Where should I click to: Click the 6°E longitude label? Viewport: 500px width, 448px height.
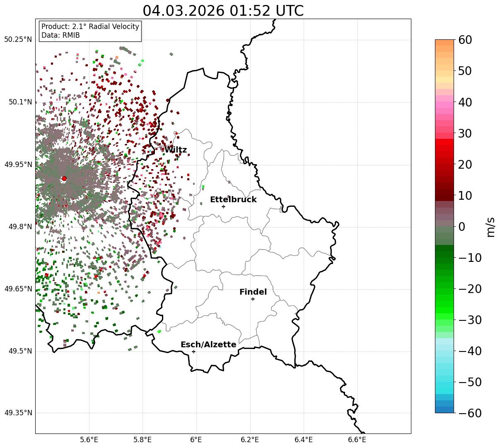(x=196, y=440)
